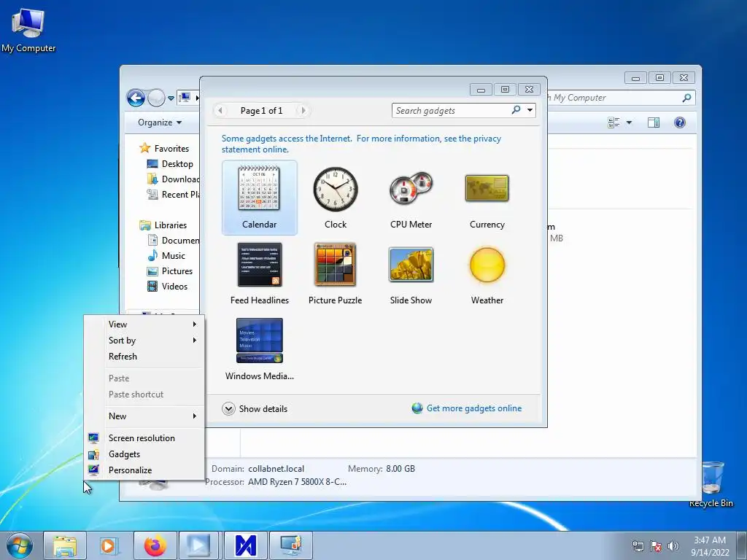Go to previous gadget page
Viewport: 747px width, 560px height.
point(220,111)
